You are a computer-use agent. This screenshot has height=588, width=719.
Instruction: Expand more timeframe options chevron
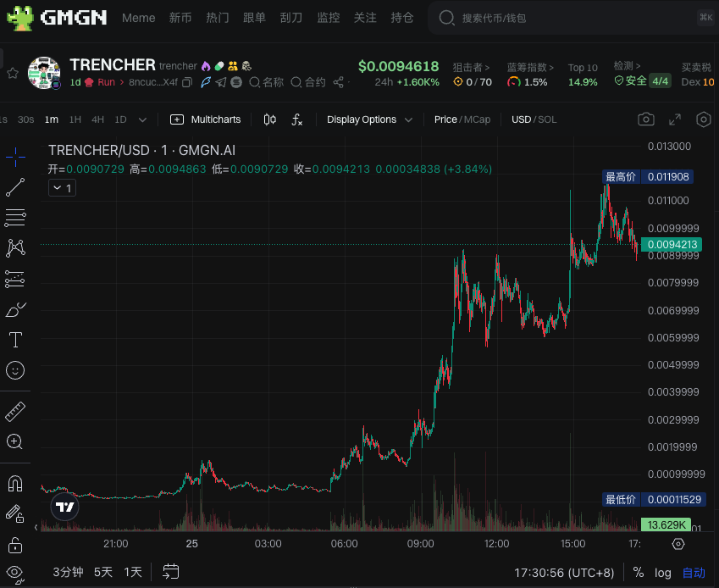142,119
